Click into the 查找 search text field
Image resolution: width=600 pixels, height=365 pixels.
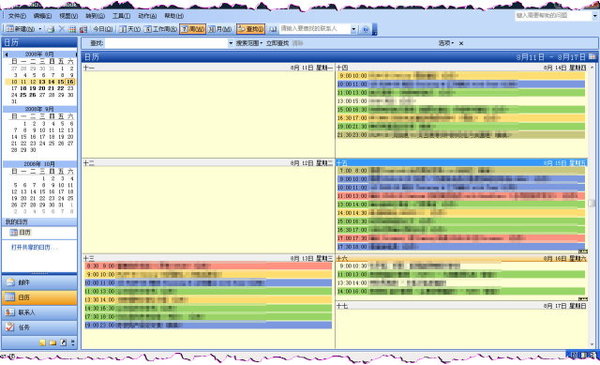pyautogui.click(x=166, y=43)
